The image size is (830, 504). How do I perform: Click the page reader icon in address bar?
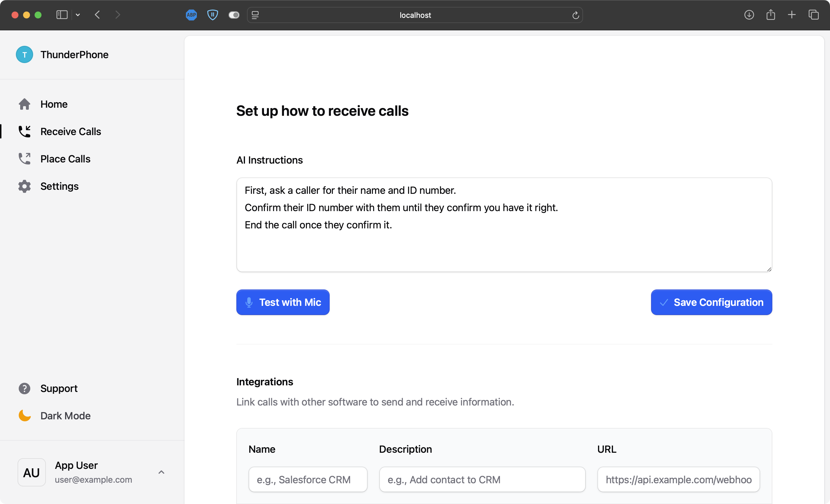coord(255,15)
